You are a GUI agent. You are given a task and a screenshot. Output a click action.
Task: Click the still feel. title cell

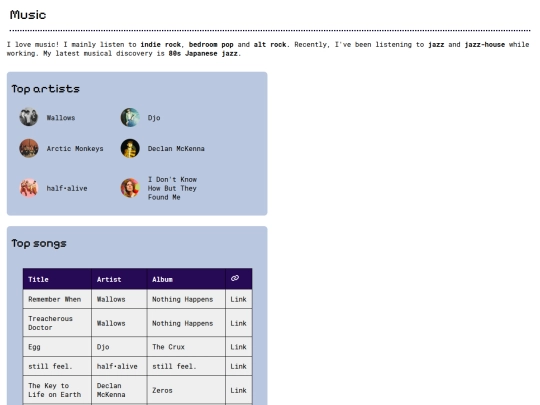pyautogui.click(x=57, y=366)
